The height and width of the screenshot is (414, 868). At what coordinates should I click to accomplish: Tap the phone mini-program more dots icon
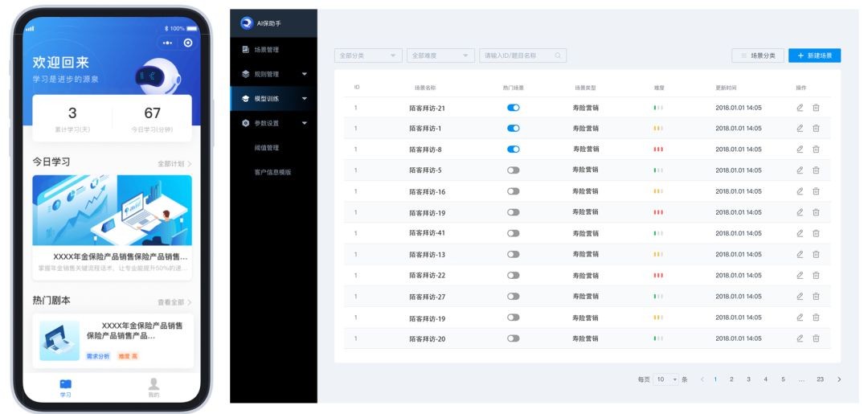click(x=167, y=43)
